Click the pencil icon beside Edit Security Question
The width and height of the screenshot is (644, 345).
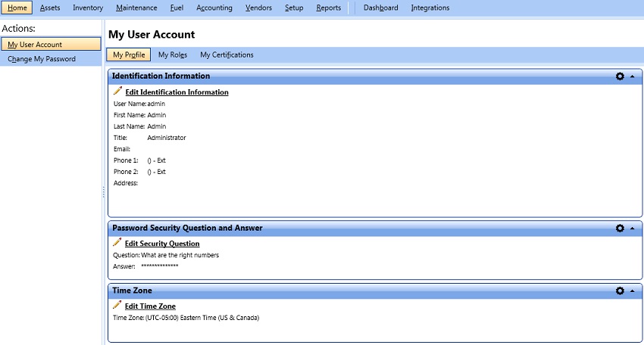[x=117, y=242]
